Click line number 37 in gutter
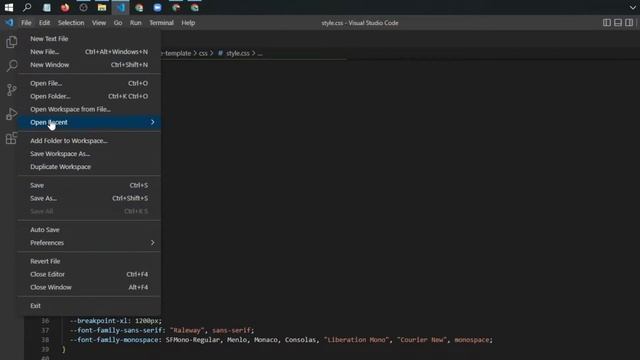This screenshot has height=360, width=640. coord(45,330)
